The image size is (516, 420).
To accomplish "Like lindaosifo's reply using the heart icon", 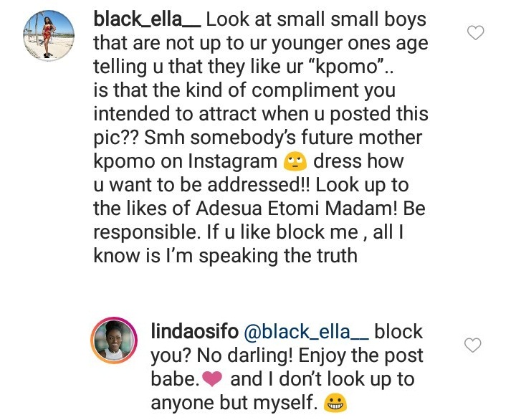I will [x=473, y=345].
